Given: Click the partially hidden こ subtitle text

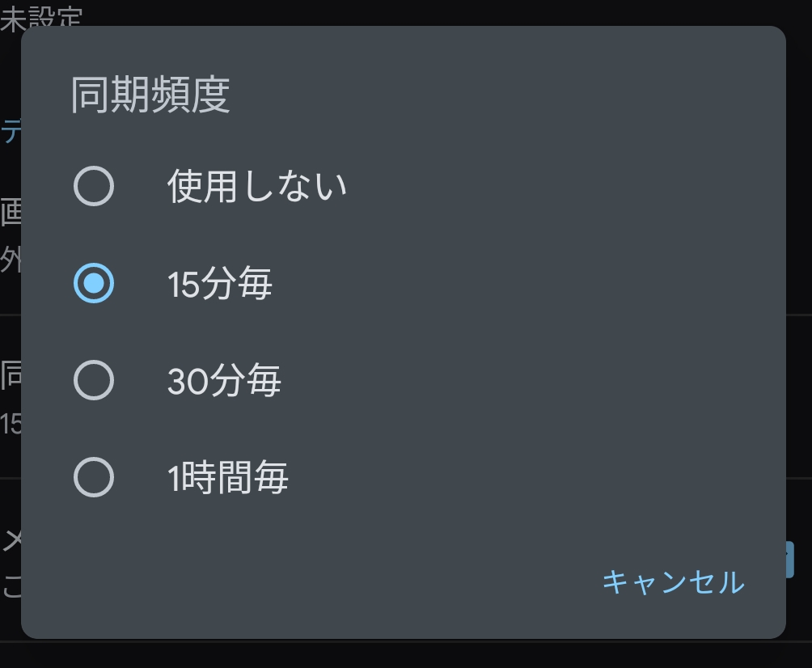Looking at the screenshot, I should tap(10, 587).
